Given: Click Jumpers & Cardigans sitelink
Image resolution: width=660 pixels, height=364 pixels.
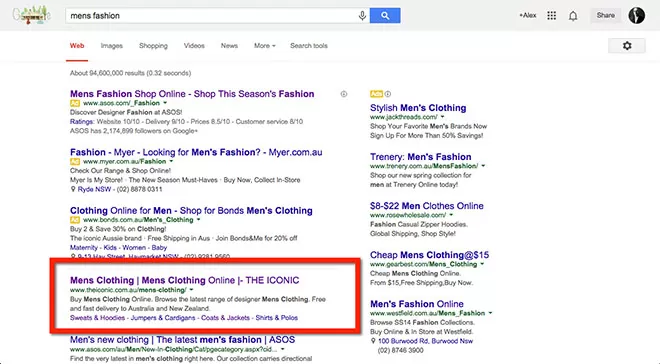Looking at the screenshot, I should click(x=163, y=318).
